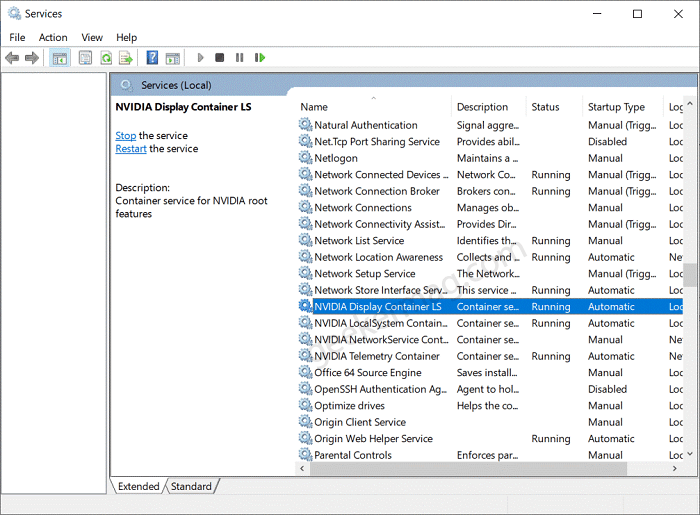Select the Network Connection Broker row
700x515 pixels.
click(490, 191)
